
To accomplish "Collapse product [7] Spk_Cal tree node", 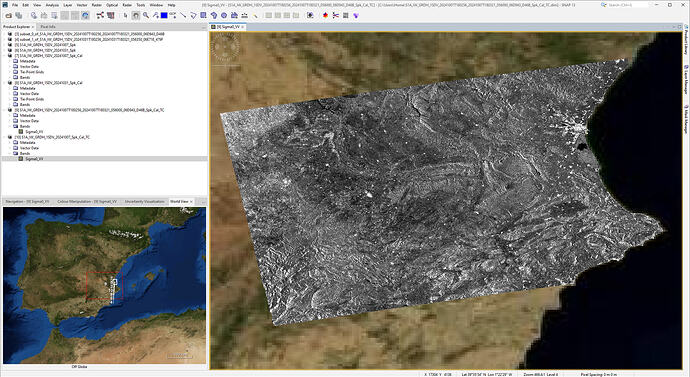I will (5, 56).
